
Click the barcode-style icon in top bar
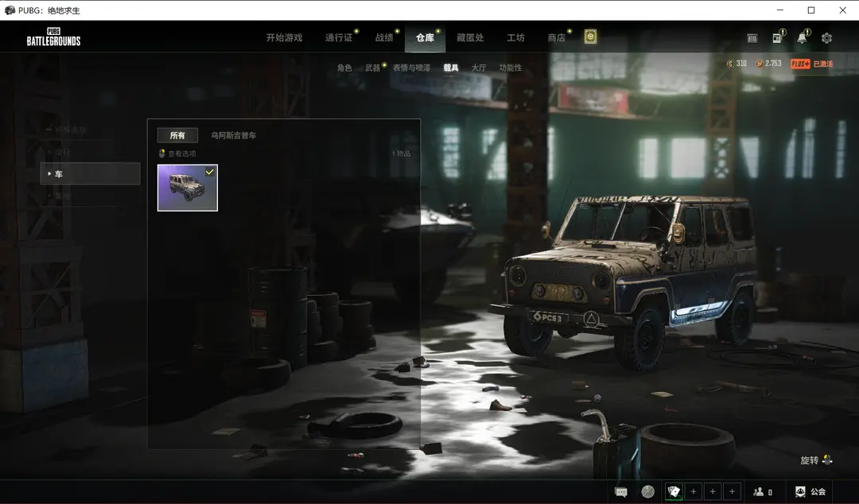pos(752,38)
